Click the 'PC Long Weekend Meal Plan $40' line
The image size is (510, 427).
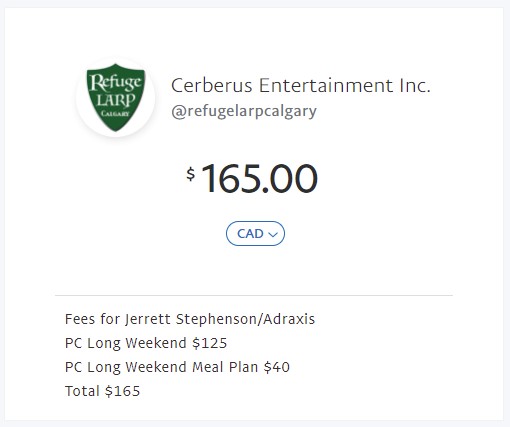177,367
